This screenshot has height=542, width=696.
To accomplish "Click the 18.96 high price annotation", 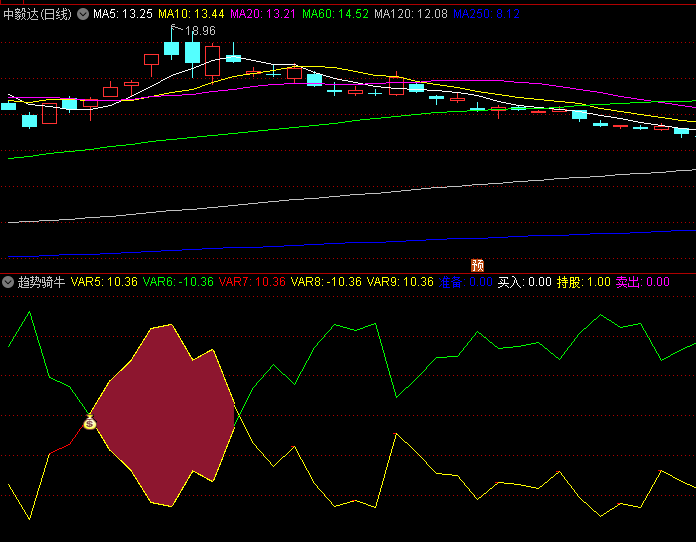I will [200, 31].
